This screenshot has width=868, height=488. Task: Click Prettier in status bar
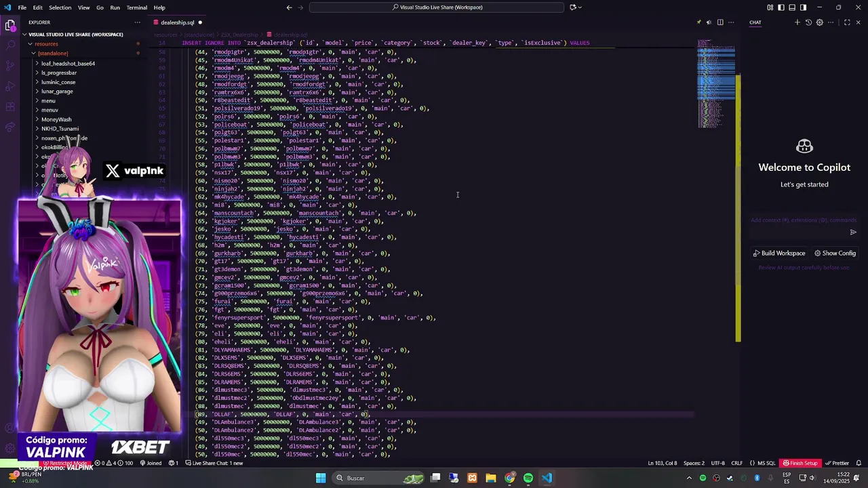point(837,464)
